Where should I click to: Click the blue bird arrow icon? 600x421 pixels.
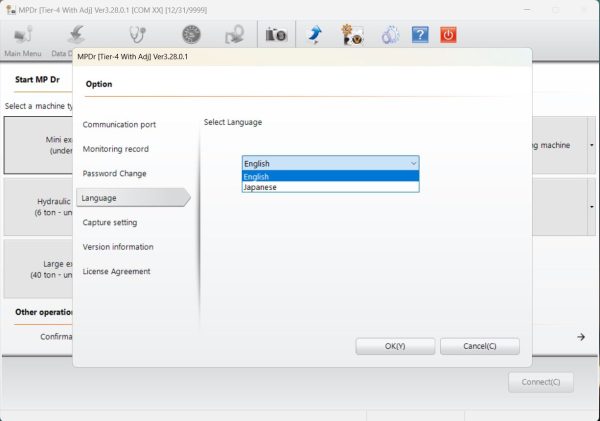pos(315,35)
